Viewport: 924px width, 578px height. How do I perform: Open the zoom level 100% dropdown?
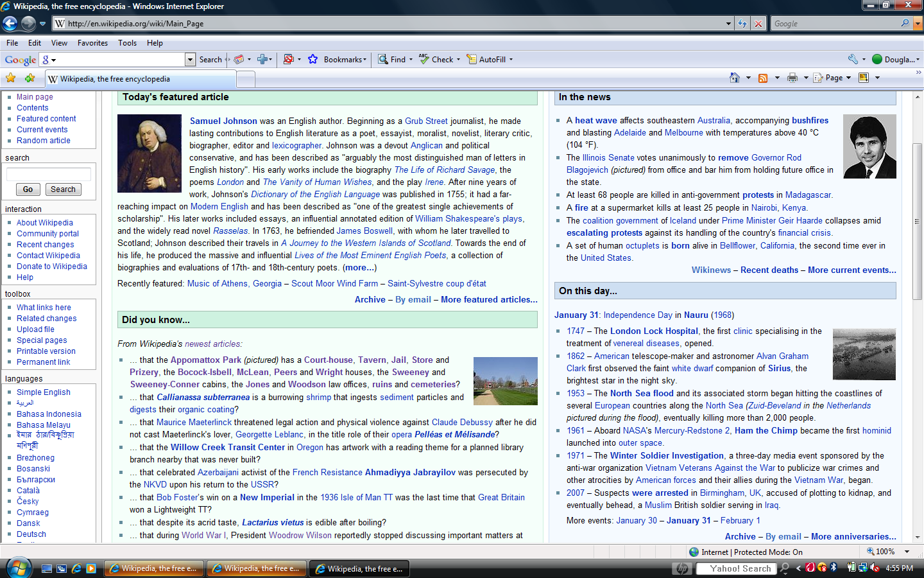[x=907, y=552]
